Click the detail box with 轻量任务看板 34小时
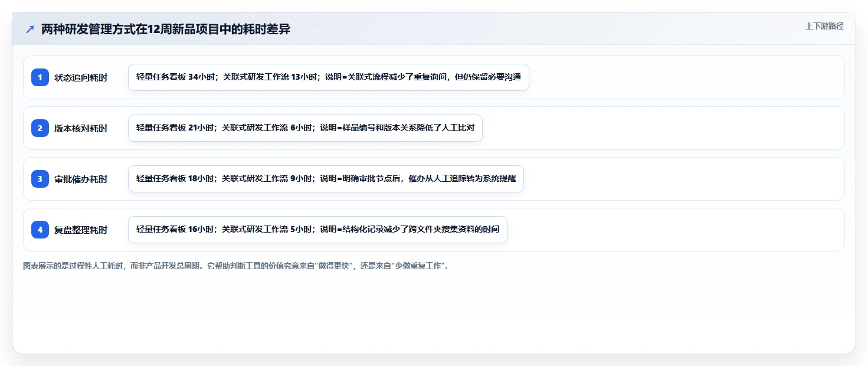 click(329, 77)
